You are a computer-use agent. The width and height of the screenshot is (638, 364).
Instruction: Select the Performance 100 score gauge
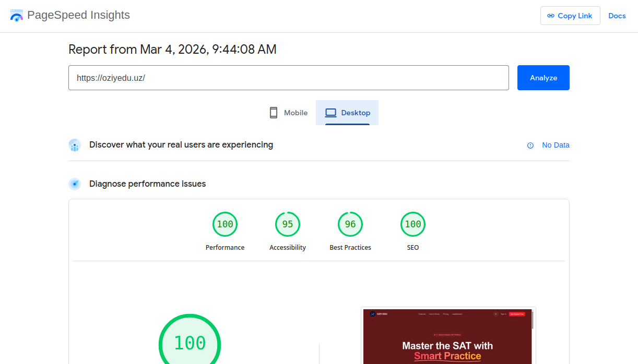coord(225,224)
